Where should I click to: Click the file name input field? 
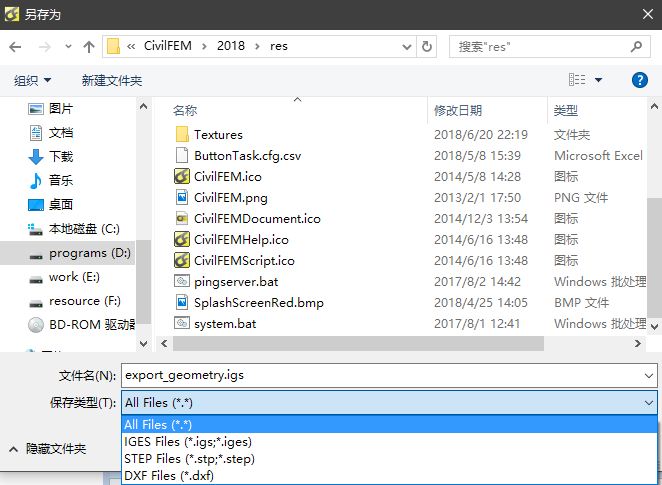pos(382,375)
